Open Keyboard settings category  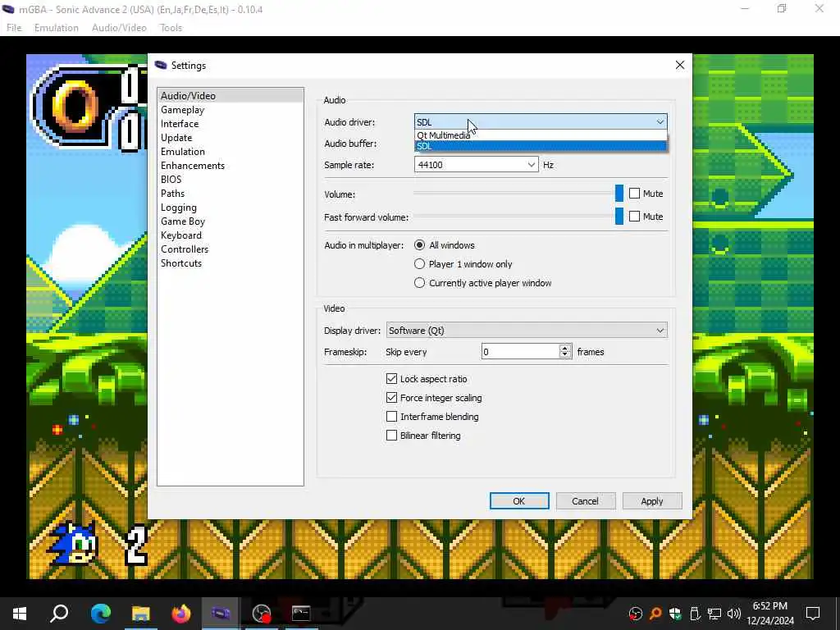point(231,235)
